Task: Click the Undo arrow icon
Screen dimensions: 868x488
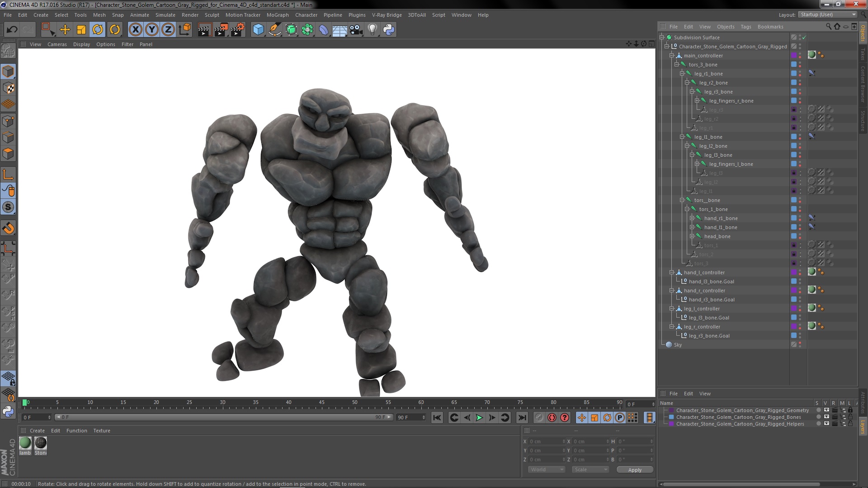Action: (12, 30)
